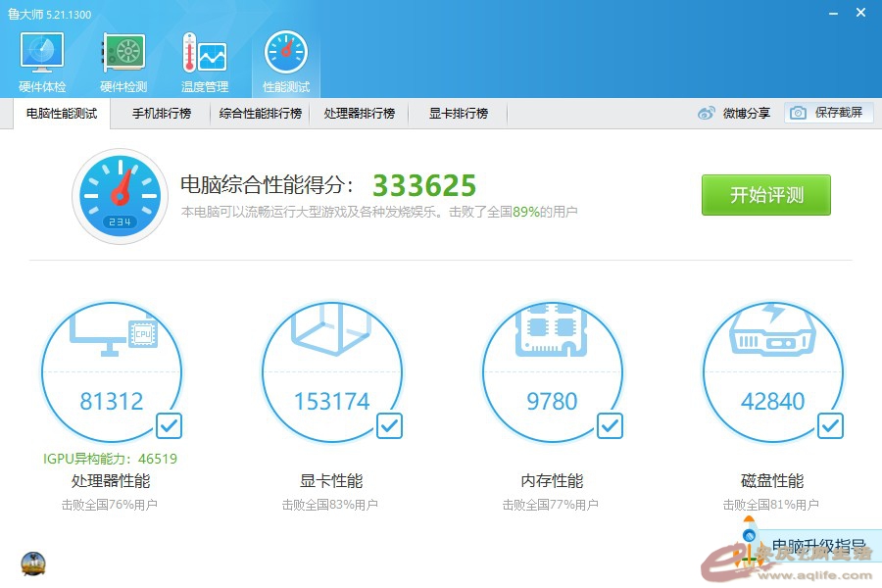Open the 温度管理 temperature management icon
This screenshot has height=588, width=882.
pos(204,61)
